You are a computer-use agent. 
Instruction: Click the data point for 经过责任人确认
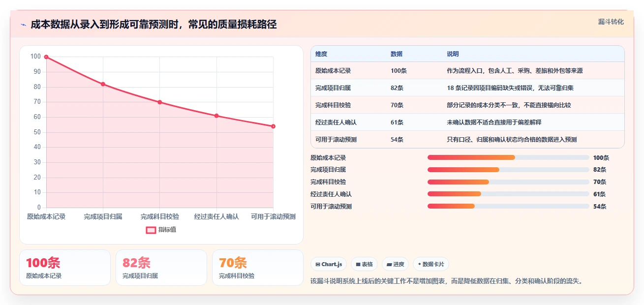coord(216,116)
